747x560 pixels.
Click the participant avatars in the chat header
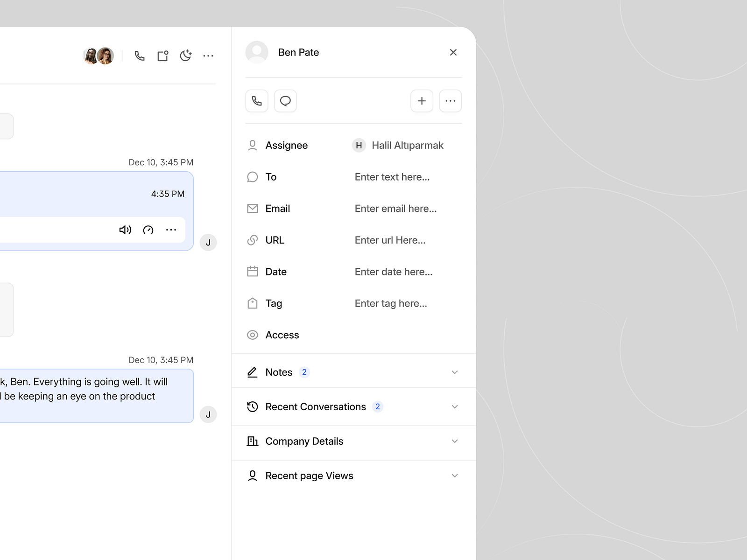pyautogui.click(x=99, y=56)
